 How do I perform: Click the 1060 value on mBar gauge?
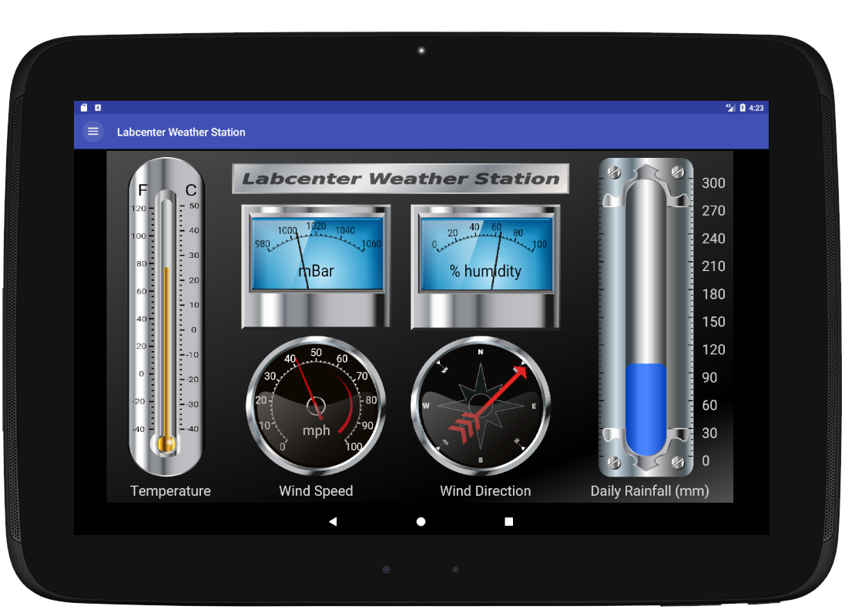click(x=370, y=244)
